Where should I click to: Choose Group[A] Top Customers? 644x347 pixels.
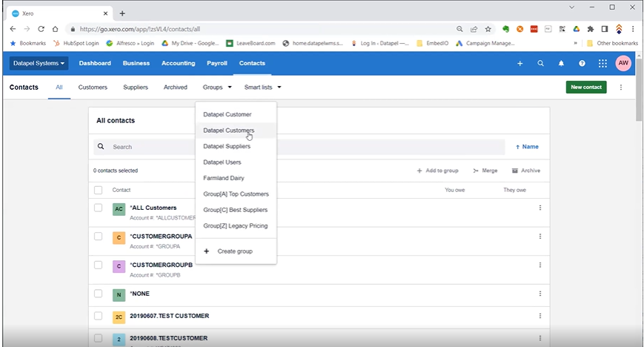click(236, 194)
